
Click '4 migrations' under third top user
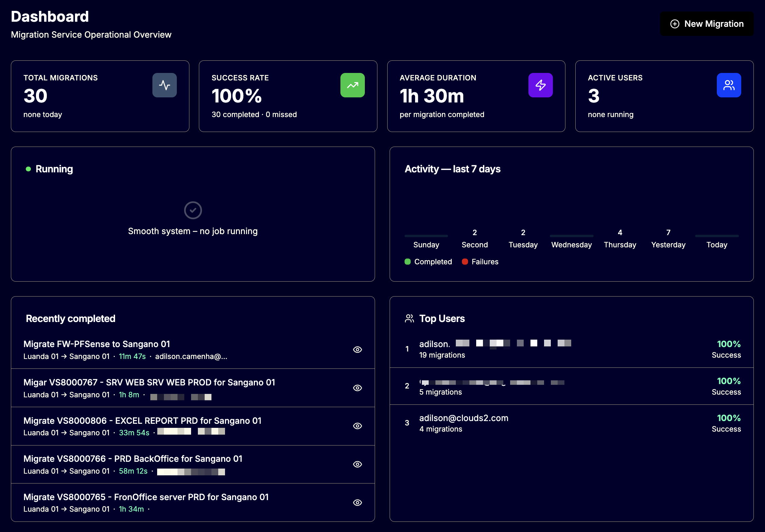coord(441,429)
